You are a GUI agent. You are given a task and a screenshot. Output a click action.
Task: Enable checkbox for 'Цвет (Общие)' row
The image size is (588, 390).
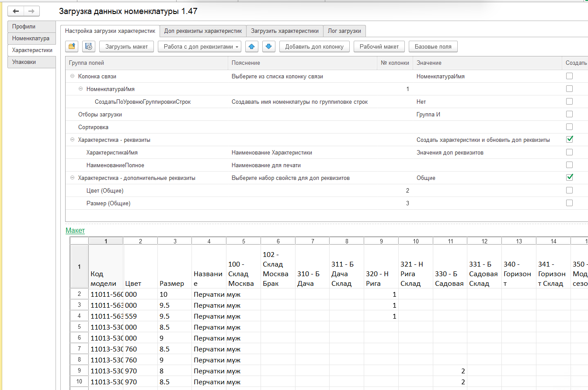tap(569, 190)
